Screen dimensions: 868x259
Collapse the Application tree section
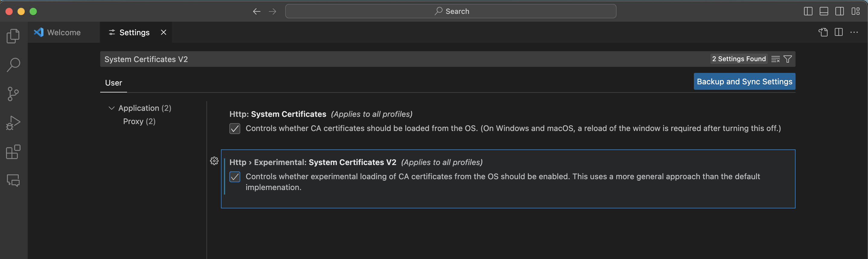[x=112, y=108]
